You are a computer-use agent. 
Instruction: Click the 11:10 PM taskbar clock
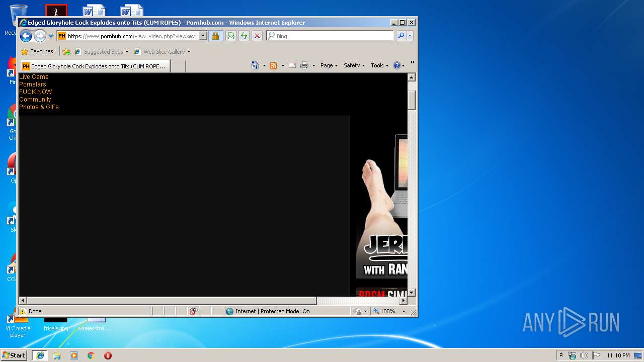pos(618,355)
